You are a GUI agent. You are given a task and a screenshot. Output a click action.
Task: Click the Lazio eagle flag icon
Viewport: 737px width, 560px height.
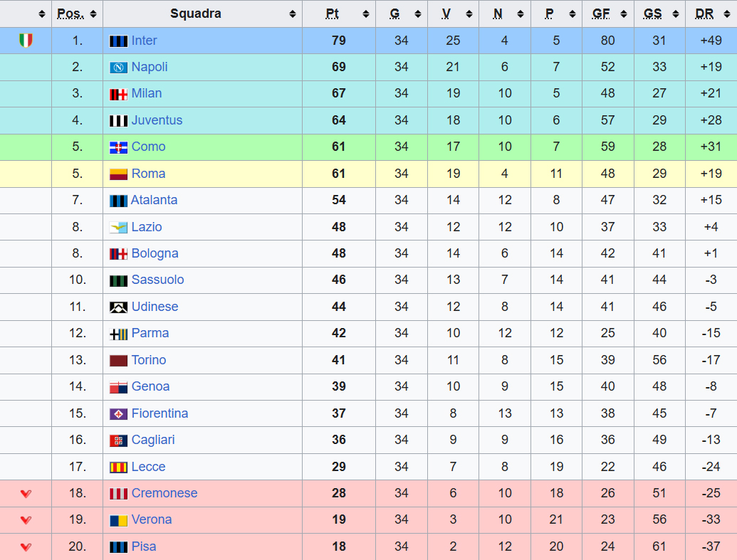click(118, 228)
